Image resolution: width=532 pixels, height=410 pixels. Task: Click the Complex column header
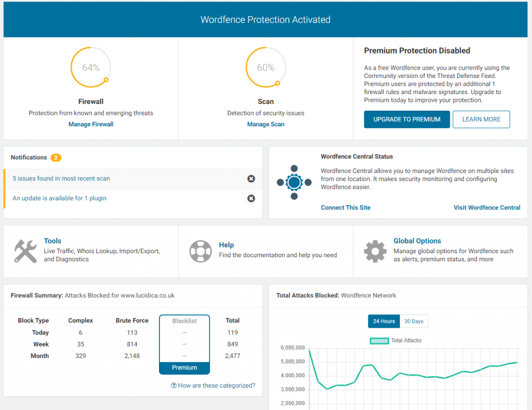coord(81,321)
